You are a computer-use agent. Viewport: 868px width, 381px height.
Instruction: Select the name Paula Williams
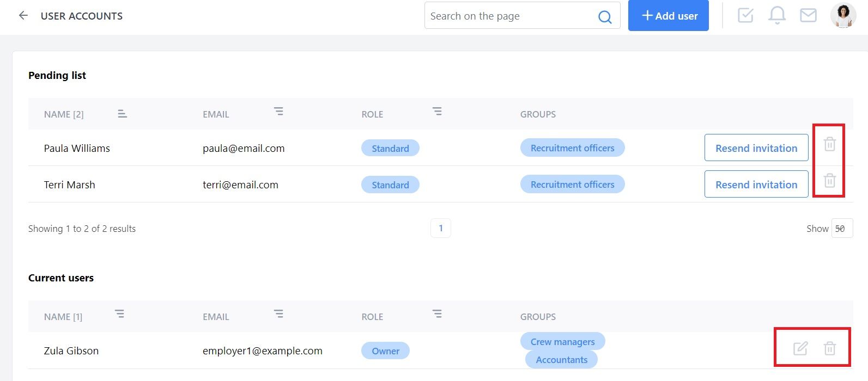77,148
